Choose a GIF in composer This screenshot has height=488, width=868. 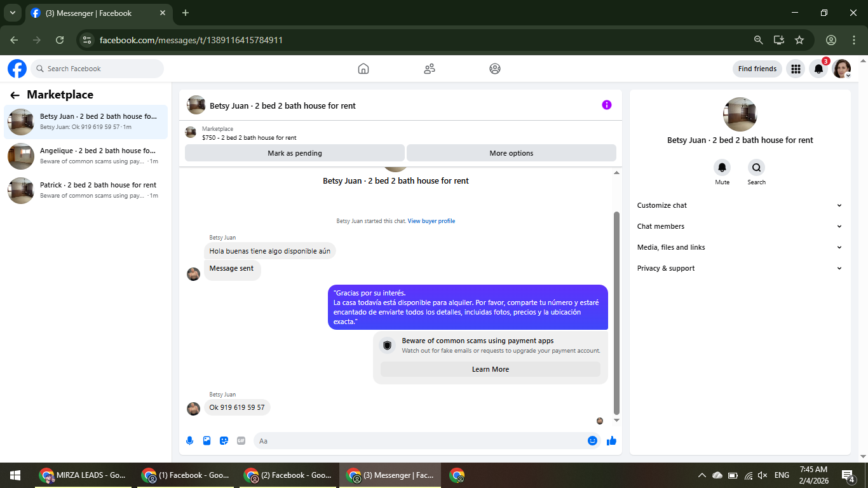pos(241,440)
